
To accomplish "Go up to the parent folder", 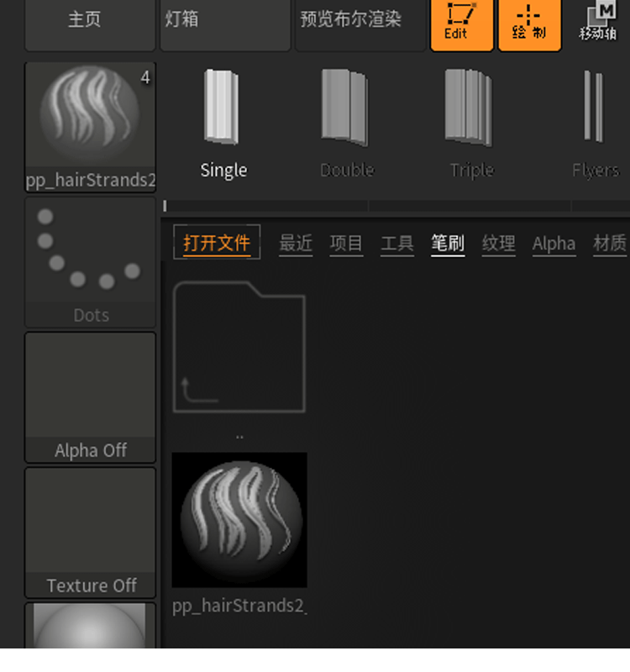I will 239,347.
